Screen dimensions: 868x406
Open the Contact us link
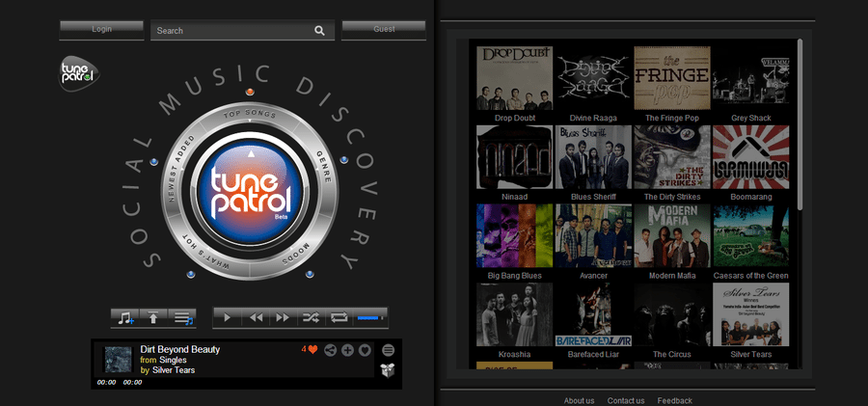tap(626, 400)
